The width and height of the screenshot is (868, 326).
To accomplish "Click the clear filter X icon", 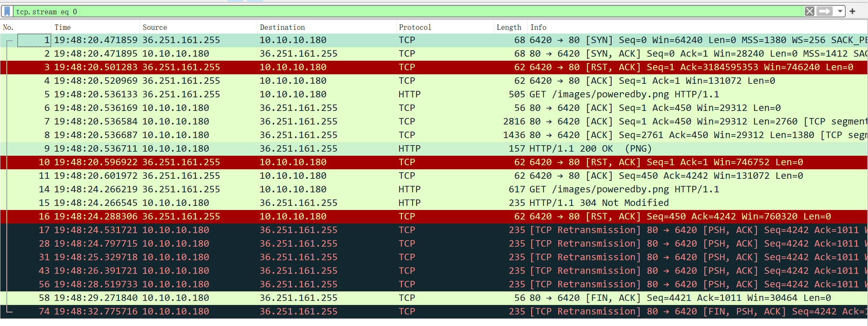I will pyautogui.click(x=810, y=11).
